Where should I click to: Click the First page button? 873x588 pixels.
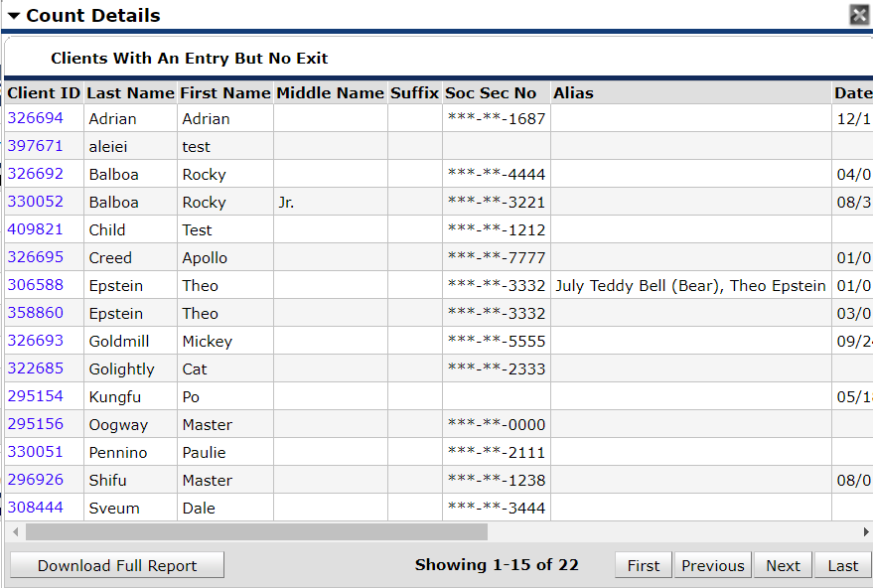[644, 565]
